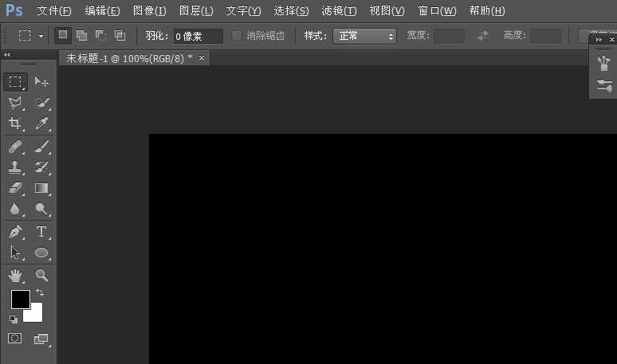
Task: Click the 高度 height input field
Action: click(x=545, y=36)
